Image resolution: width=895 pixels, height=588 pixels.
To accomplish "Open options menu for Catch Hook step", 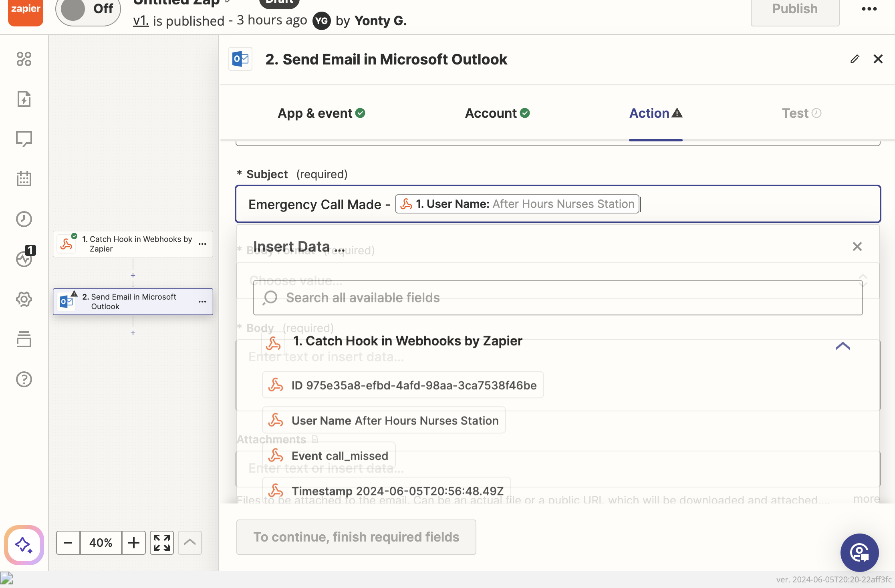I will coord(202,244).
